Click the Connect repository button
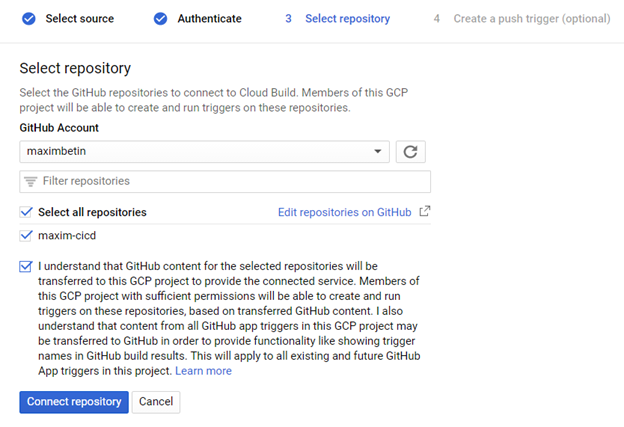624x427 pixels. click(x=73, y=402)
